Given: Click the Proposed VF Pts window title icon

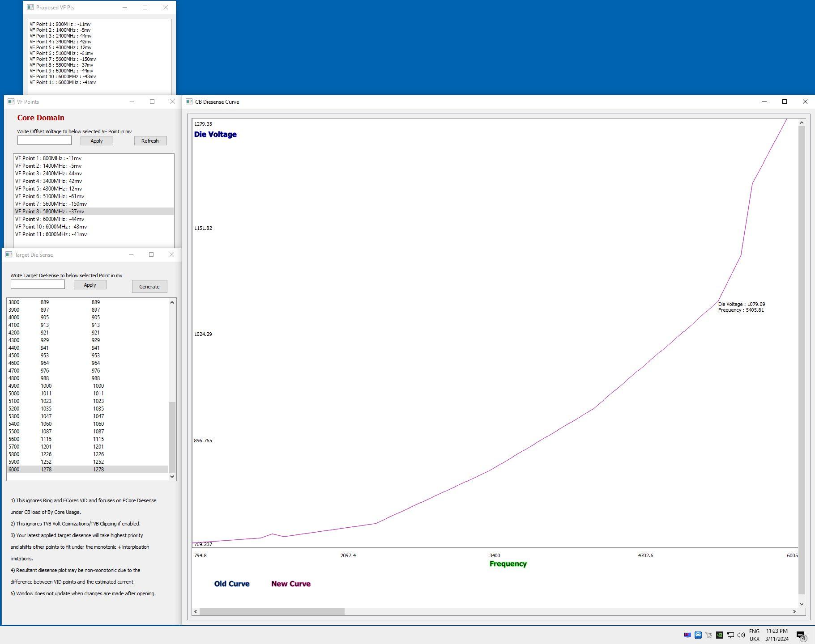Looking at the screenshot, I should [x=30, y=7].
